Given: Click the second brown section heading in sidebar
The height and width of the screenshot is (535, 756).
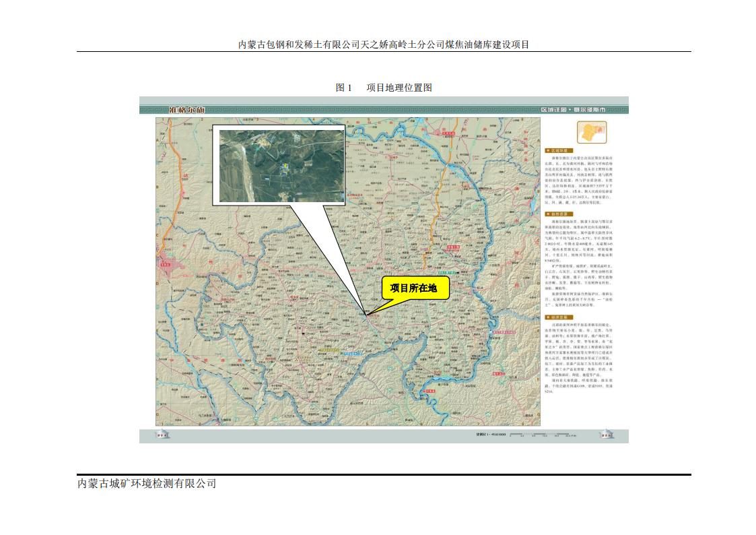Looking at the screenshot, I should [x=559, y=214].
